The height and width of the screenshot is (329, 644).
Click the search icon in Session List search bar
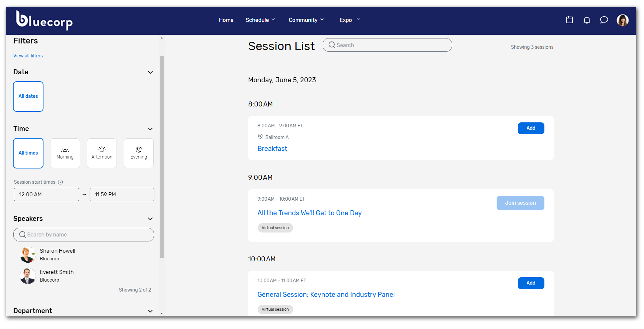(x=332, y=45)
